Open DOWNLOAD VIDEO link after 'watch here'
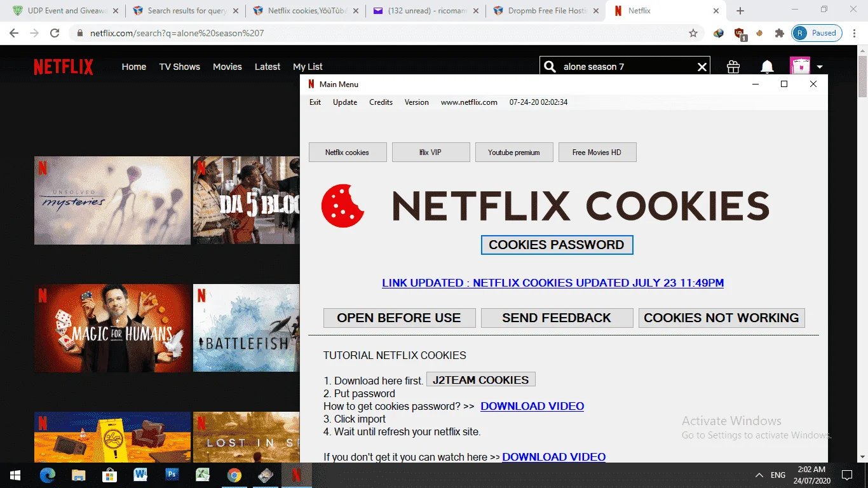 pyautogui.click(x=554, y=457)
